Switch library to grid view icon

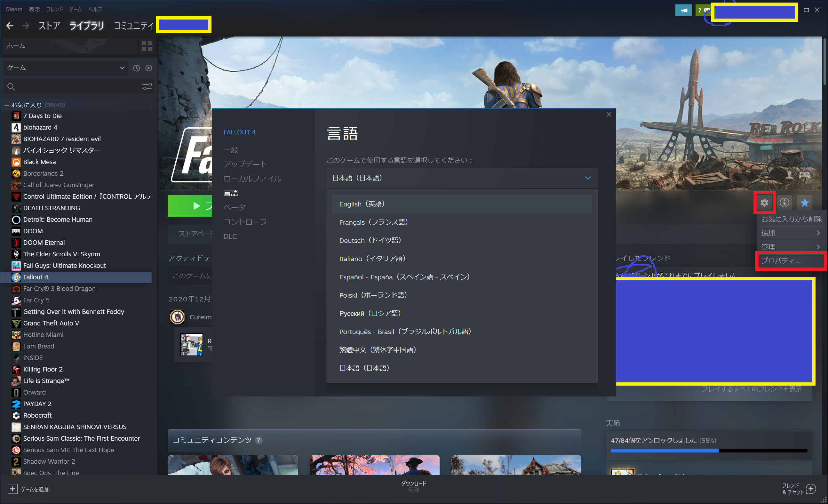coord(147,46)
